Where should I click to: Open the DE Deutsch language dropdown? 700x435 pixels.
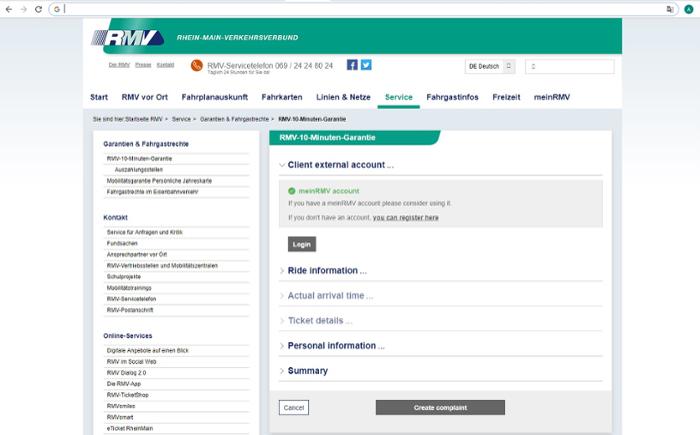(x=490, y=66)
